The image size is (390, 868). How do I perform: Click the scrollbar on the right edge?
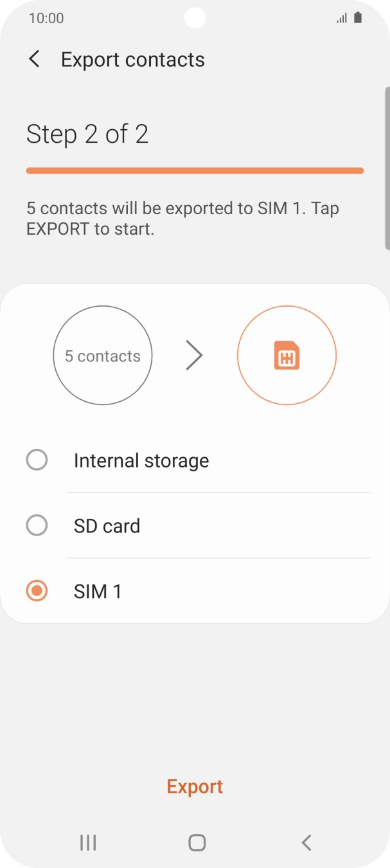point(387,167)
